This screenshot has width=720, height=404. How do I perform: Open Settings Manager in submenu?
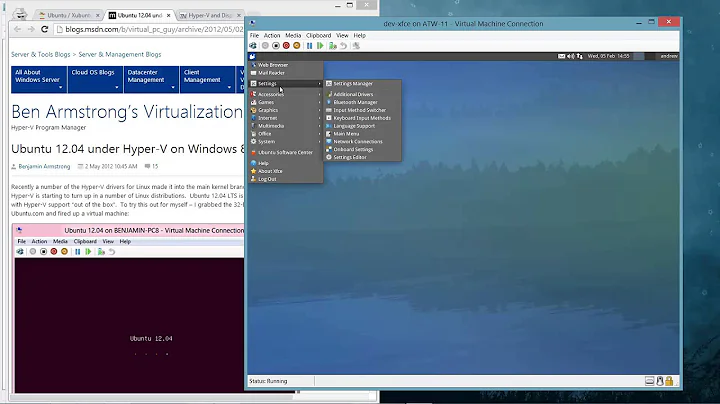point(363,84)
